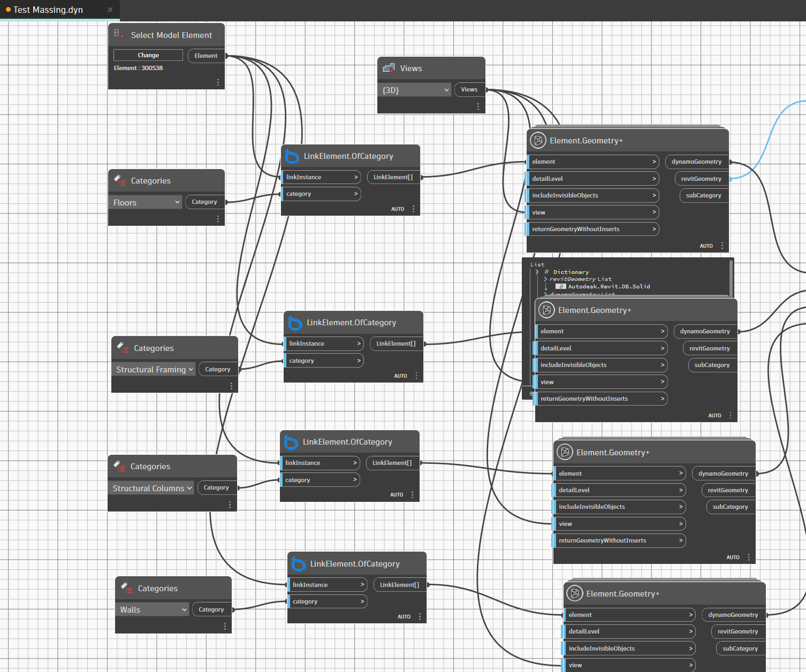Open options menu of LinkElement.OfCategory fed by Structural Columns
Viewport: 806px width, 672px height.
(x=412, y=495)
